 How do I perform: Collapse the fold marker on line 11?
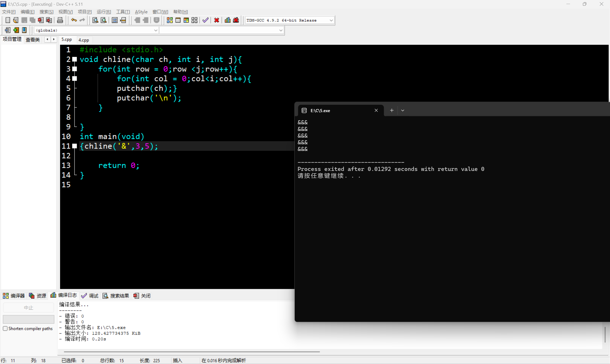point(75,146)
